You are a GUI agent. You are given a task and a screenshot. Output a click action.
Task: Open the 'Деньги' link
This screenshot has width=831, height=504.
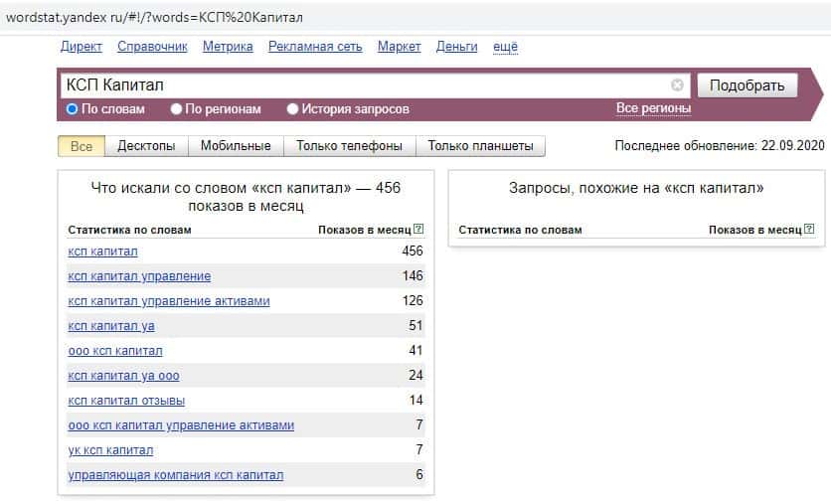pyautogui.click(x=457, y=47)
